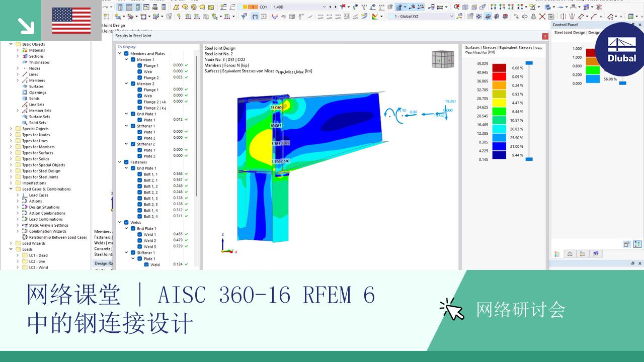Select the Surfaces icon in the navigator
644x362 pixels.
[25, 86]
